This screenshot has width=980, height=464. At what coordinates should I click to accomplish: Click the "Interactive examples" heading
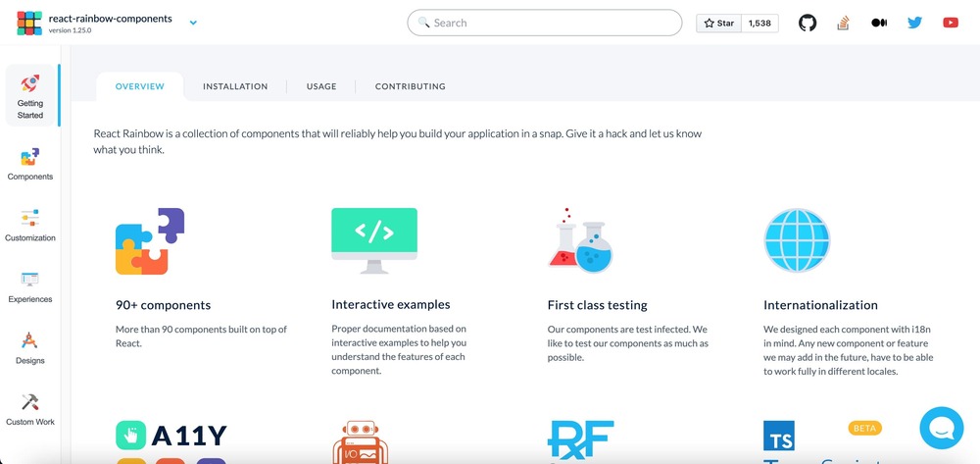391,304
